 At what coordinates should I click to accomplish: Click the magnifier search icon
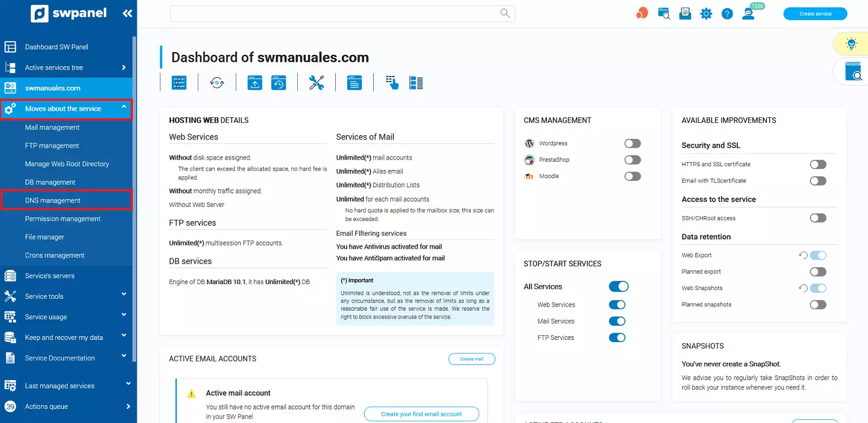(x=505, y=14)
